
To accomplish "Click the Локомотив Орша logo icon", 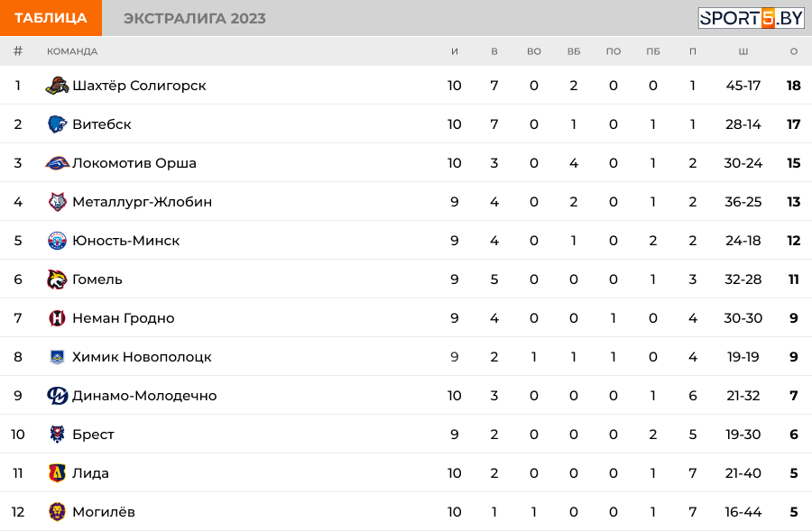I will point(57,163).
